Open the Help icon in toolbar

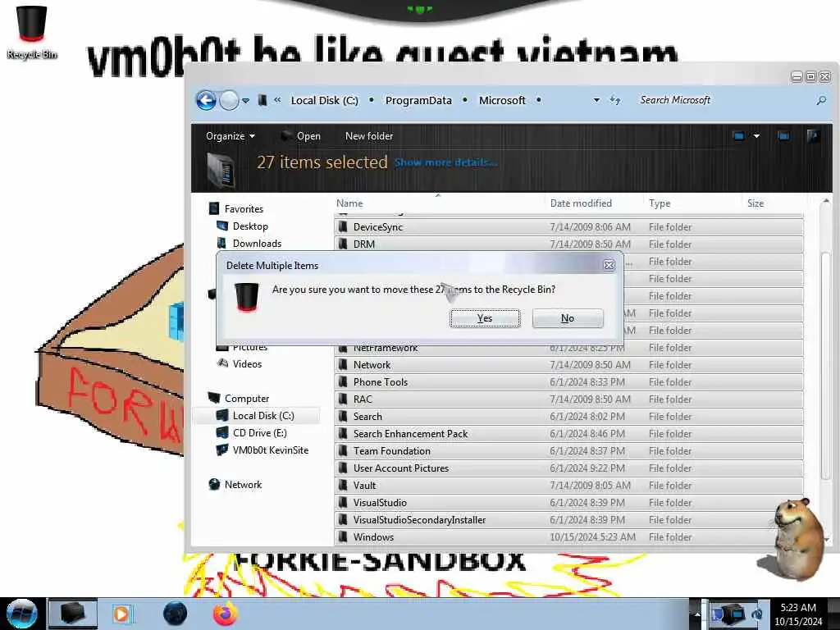(x=813, y=136)
